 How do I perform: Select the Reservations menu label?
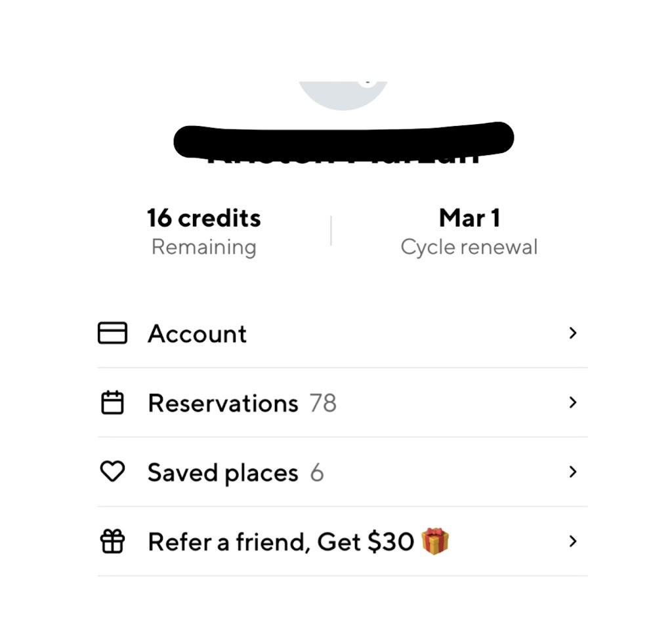223,403
